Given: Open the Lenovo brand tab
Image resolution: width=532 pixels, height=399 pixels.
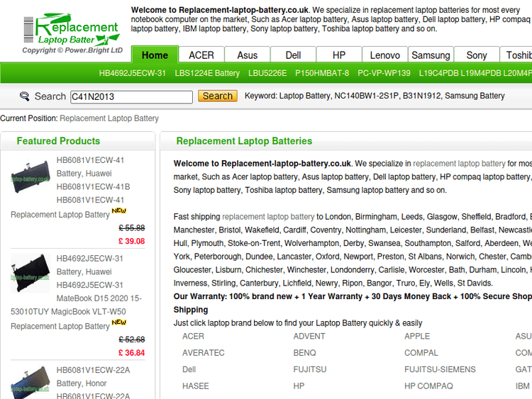Looking at the screenshot, I should [x=385, y=55].
